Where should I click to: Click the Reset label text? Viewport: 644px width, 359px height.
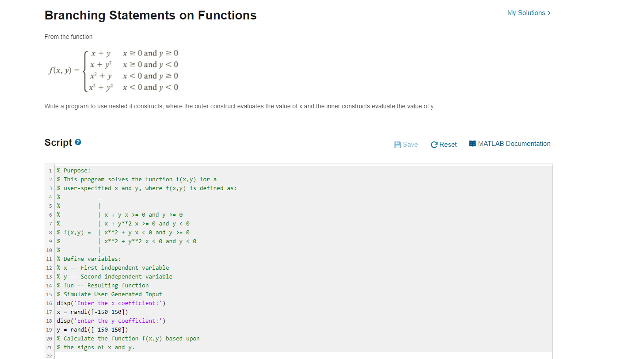coord(448,144)
